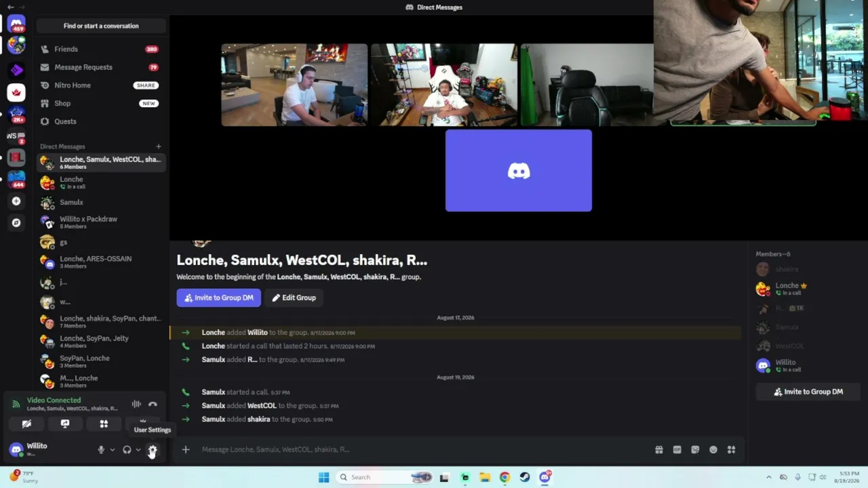Open SoyPan, Lonche group DM
This screenshot has width=868, height=488.
(x=101, y=361)
